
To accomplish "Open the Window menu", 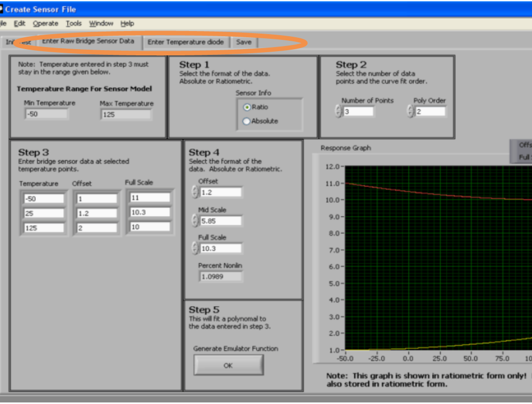I will click(101, 23).
